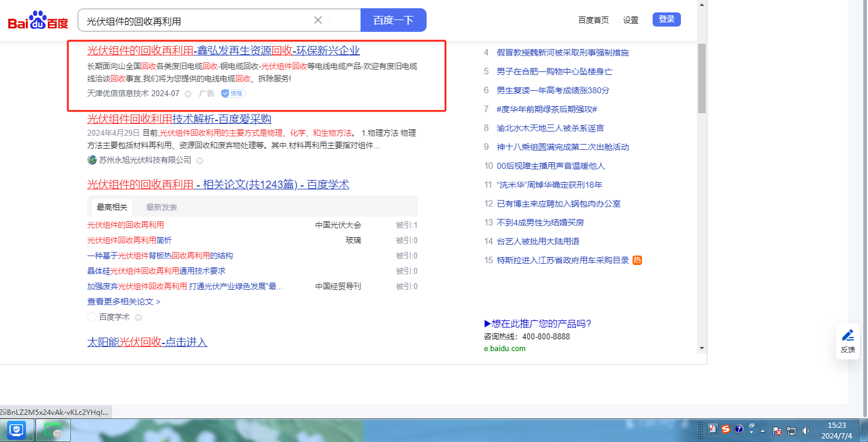Open the volume speaker tray icon

805,431
